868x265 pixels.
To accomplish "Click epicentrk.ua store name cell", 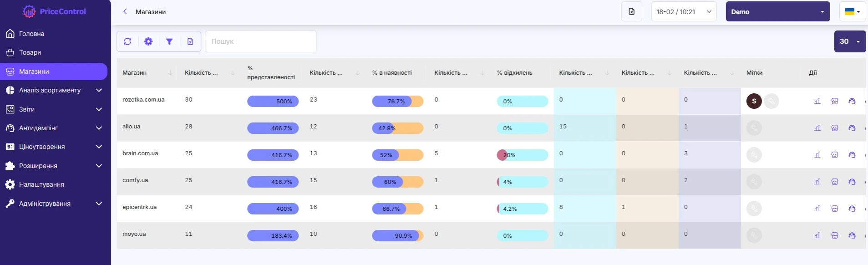I will coord(139,207).
